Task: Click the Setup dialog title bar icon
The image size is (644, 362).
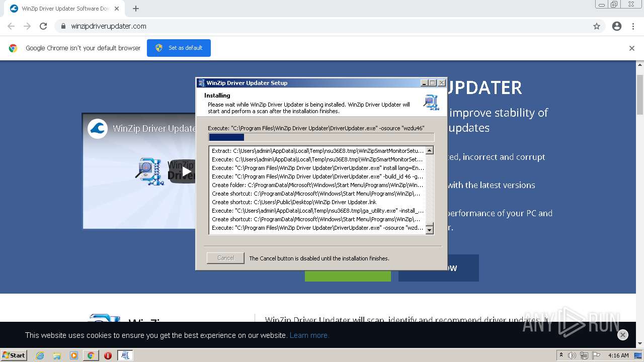Action: 201,83
